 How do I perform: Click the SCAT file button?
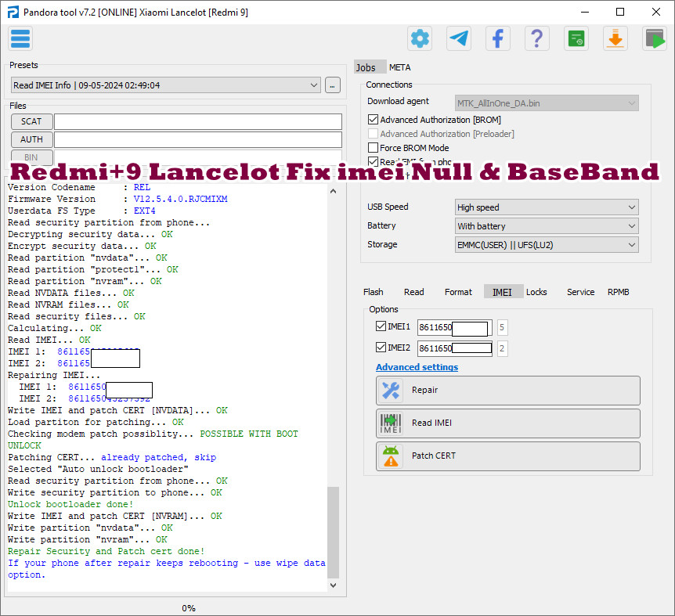(32, 122)
